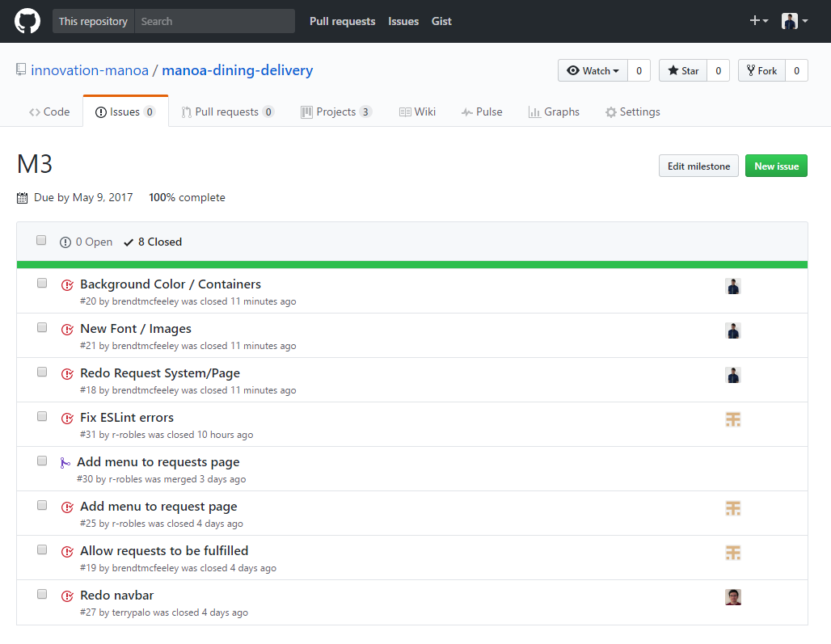
Task: Open the Fix ESLint errors issue
Action: 127,417
